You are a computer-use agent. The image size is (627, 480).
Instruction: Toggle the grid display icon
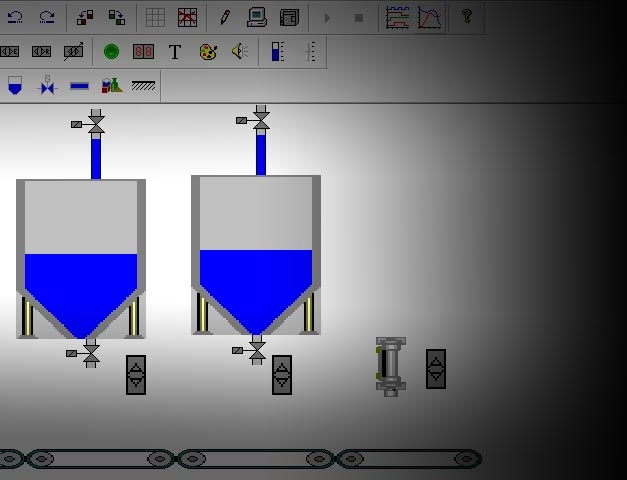click(x=155, y=17)
